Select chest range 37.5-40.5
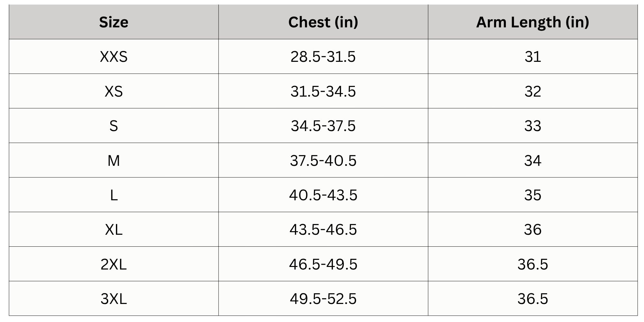644x322 pixels. coord(323,160)
